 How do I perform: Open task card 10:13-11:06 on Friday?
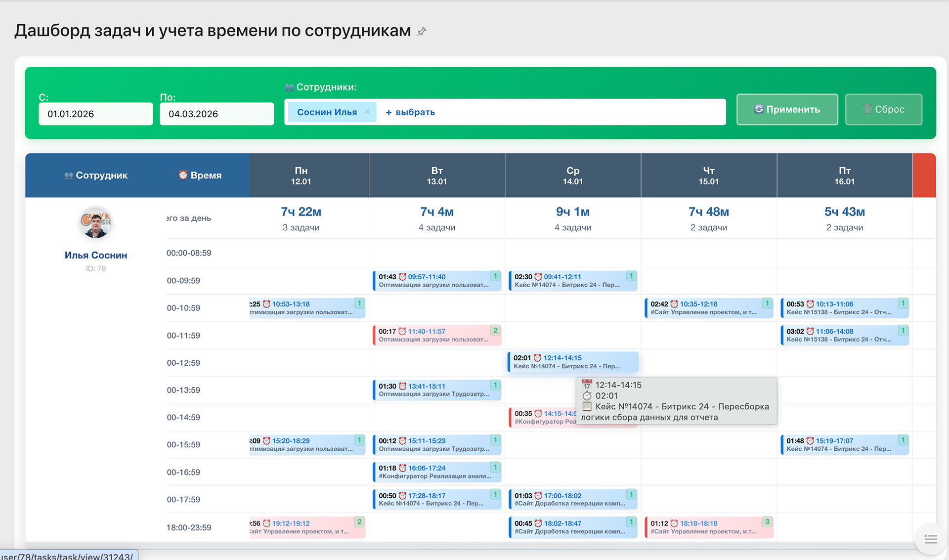pyautogui.click(x=845, y=308)
